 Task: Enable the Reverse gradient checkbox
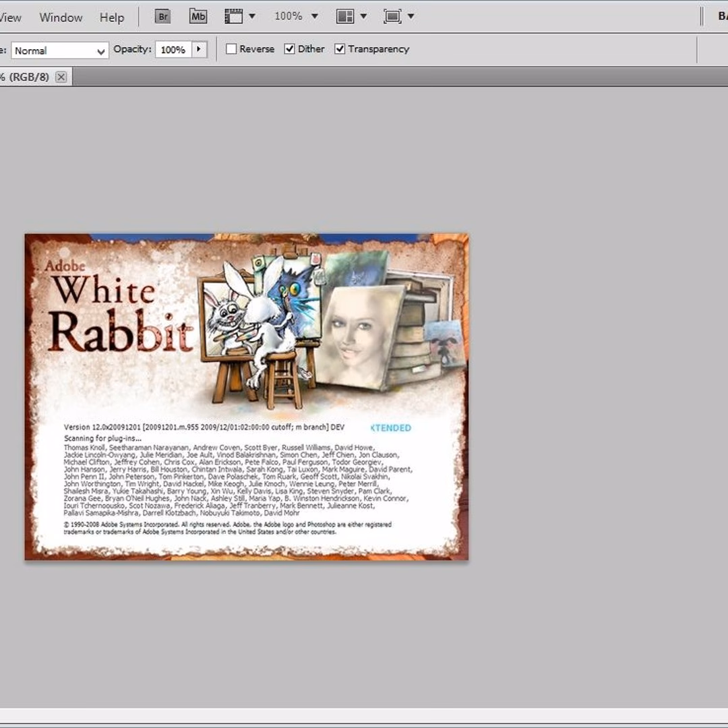click(x=231, y=49)
